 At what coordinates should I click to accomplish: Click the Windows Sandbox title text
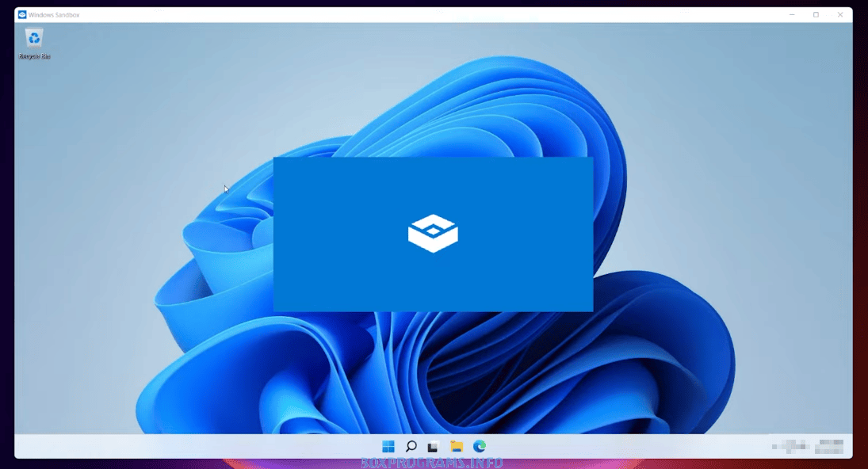(54, 15)
